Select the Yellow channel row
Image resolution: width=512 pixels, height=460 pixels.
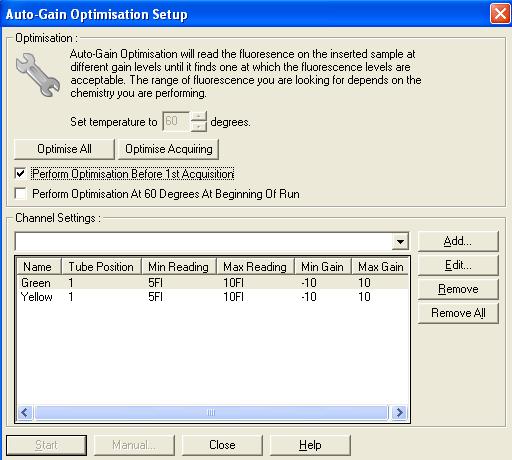coord(212,297)
